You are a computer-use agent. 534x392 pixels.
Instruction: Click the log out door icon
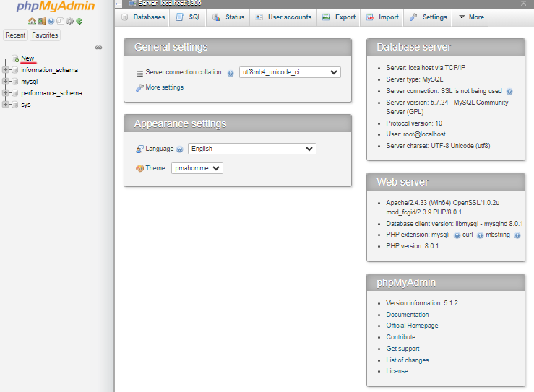tap(41, 21)
